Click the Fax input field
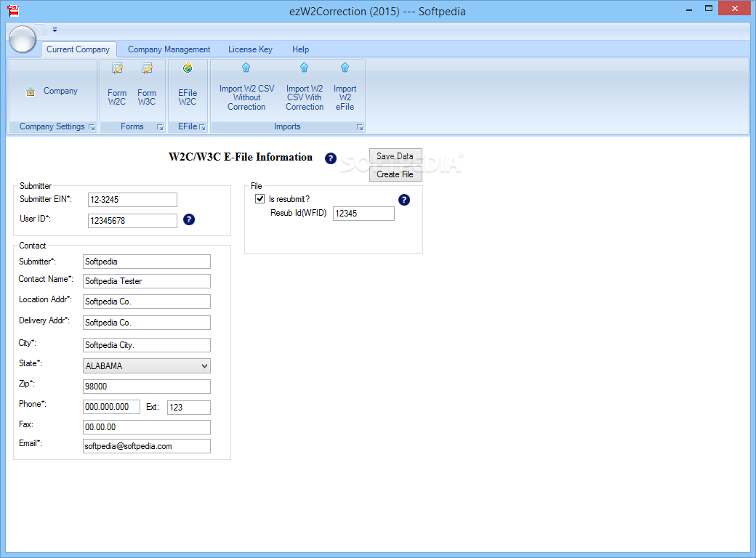 [147, 427]
